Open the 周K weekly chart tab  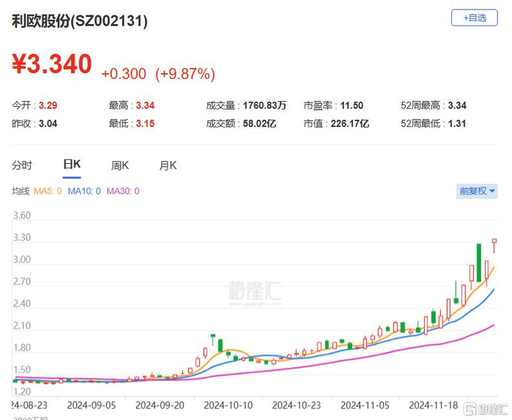click(x=120, y=165)
